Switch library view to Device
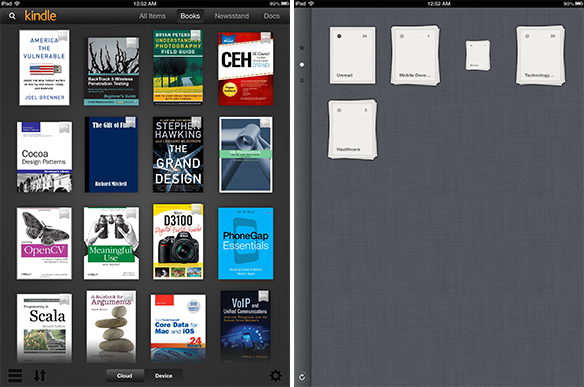The image size is (584, 387). click(x=164, y=375)
